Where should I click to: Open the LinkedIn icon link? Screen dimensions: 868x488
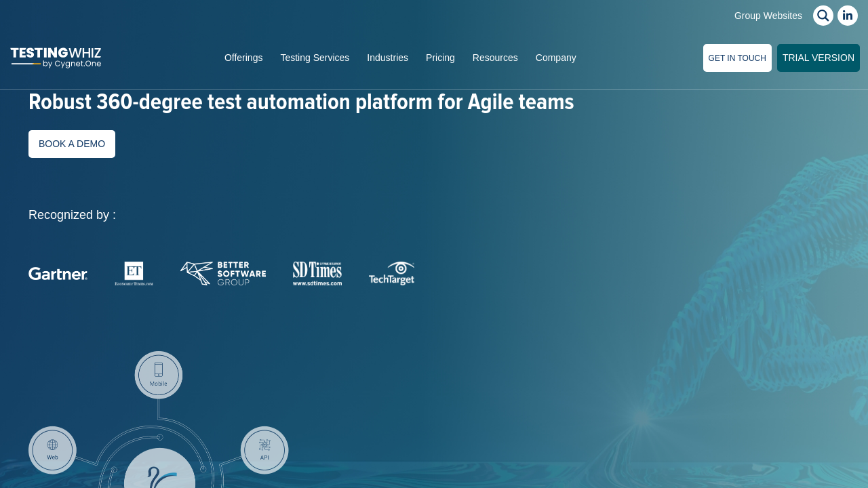(x=847, y=16)
